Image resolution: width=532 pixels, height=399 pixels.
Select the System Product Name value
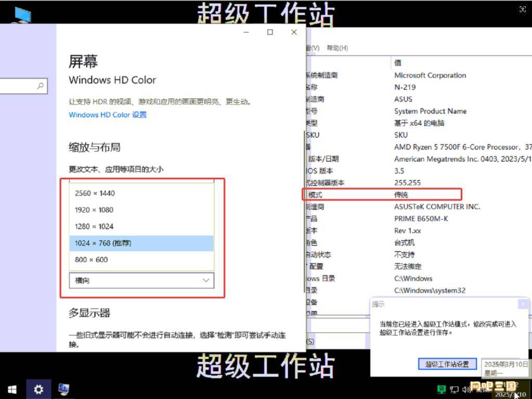tap(430, 111)
